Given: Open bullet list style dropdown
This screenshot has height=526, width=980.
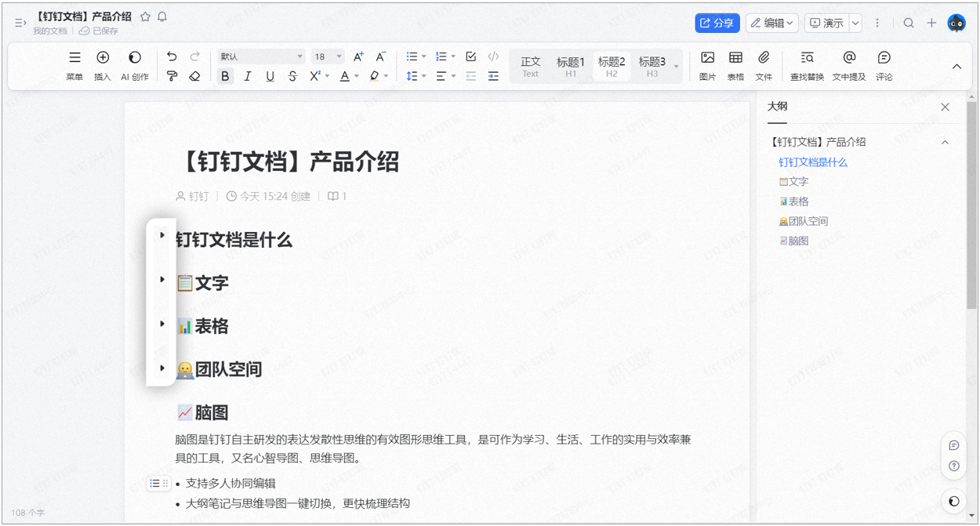Looking at the screenshot, I should pos(423,56).
